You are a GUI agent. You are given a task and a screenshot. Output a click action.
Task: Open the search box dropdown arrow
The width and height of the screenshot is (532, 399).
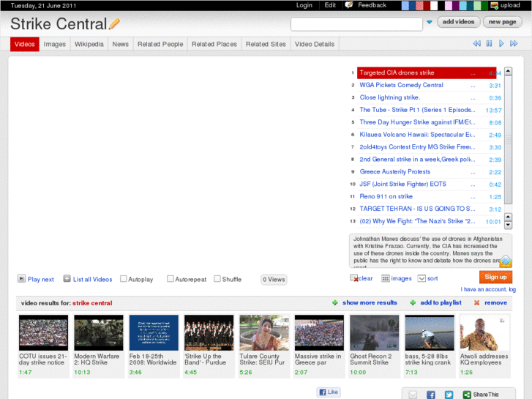coord(430,23)
